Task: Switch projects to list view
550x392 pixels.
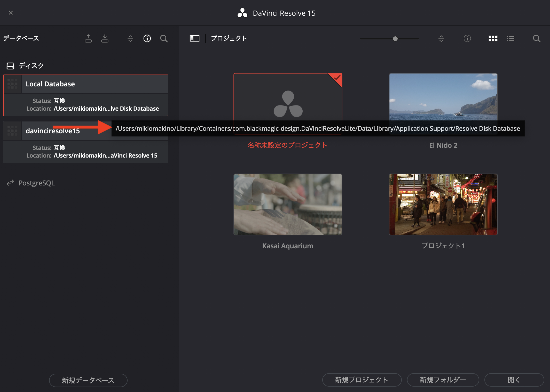Action: click(x=510, y=38)
